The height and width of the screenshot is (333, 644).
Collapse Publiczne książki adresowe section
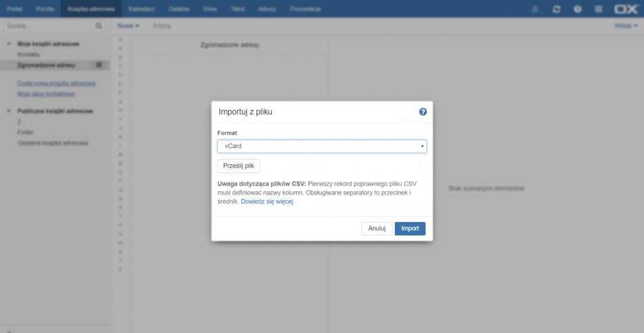(x=9, y=111)
